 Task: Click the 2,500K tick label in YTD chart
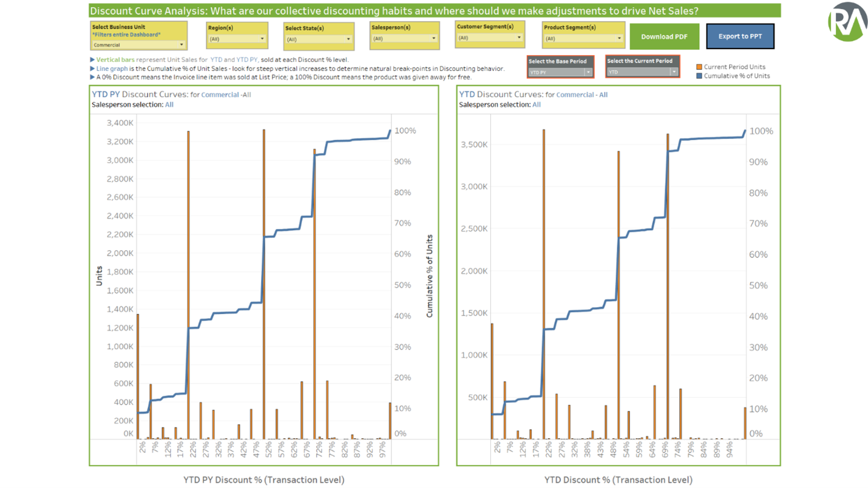pyautogui.click(x=474, y=229)
